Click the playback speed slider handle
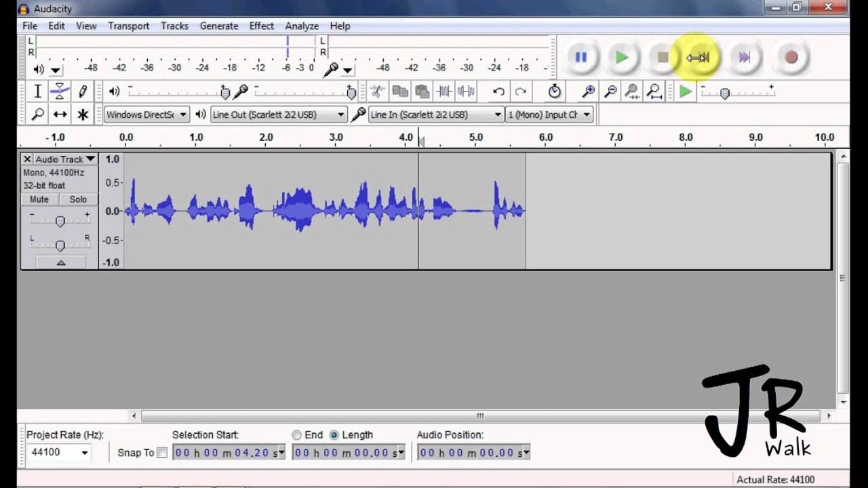The image size is (868, 488). 725,94
